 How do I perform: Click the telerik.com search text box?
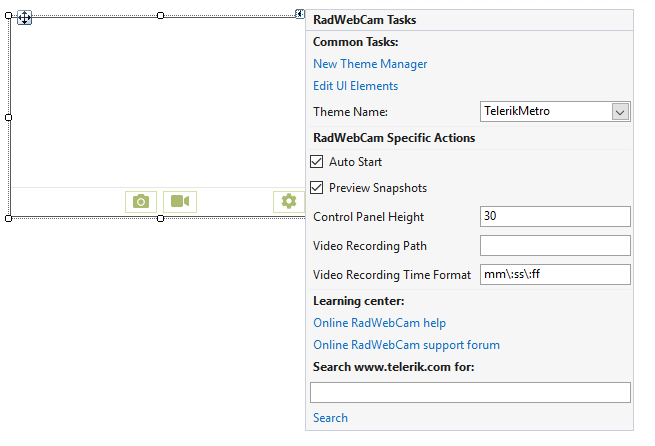tap(470, 393)
